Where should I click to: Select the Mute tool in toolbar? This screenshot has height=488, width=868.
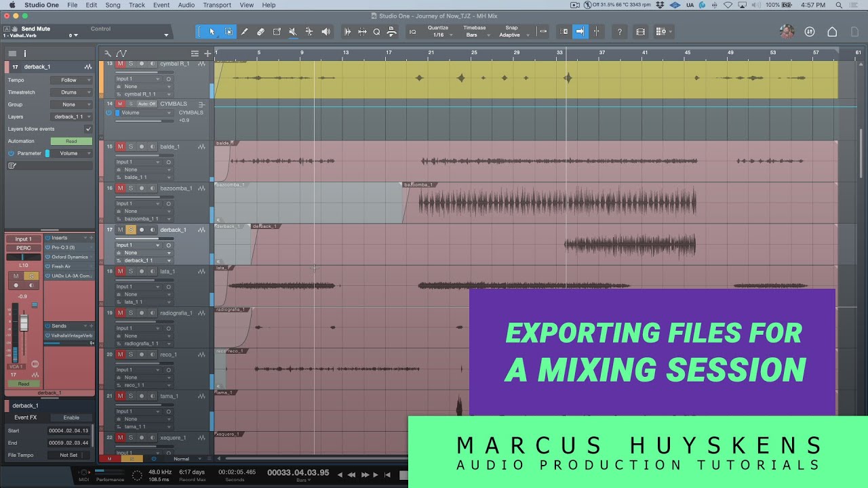(x=293, y=32)
